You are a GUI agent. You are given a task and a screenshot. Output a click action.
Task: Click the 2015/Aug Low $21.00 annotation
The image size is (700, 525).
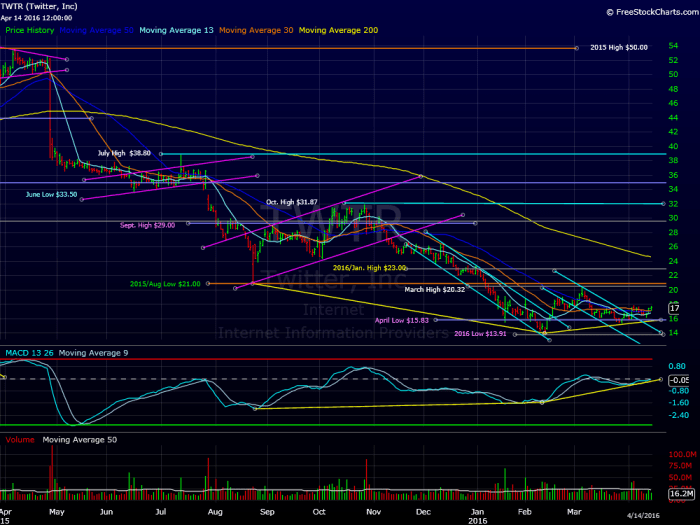[x=165, y=284]
